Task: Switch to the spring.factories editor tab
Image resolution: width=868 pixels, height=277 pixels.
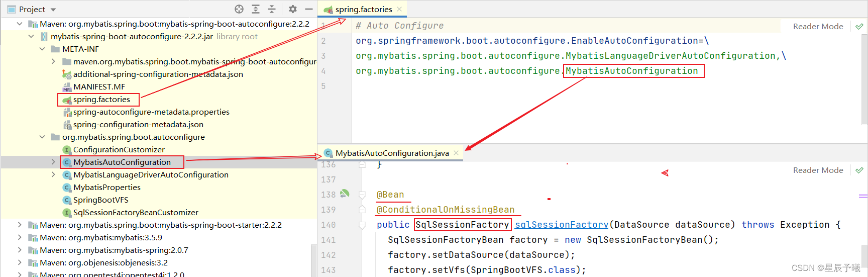Action: click(x=364, y=9)
